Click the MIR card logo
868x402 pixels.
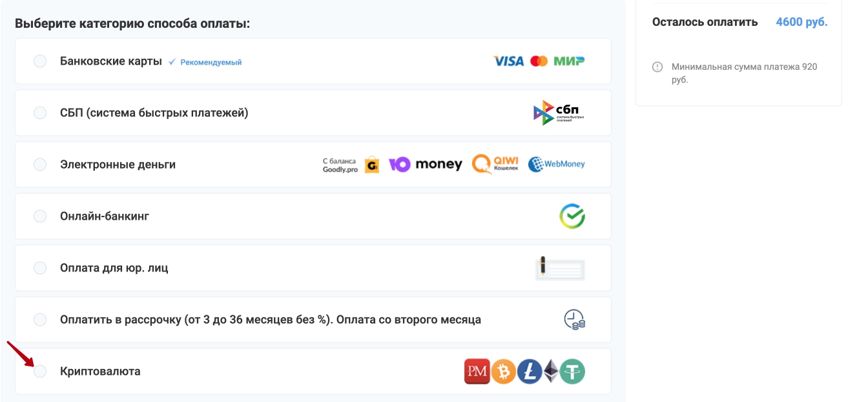pos(569,61)
